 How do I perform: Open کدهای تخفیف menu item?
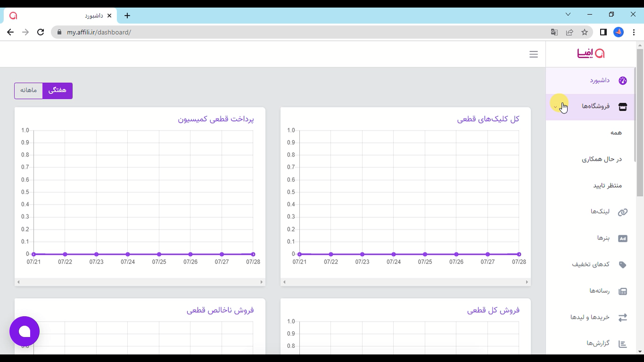[590, 264]
